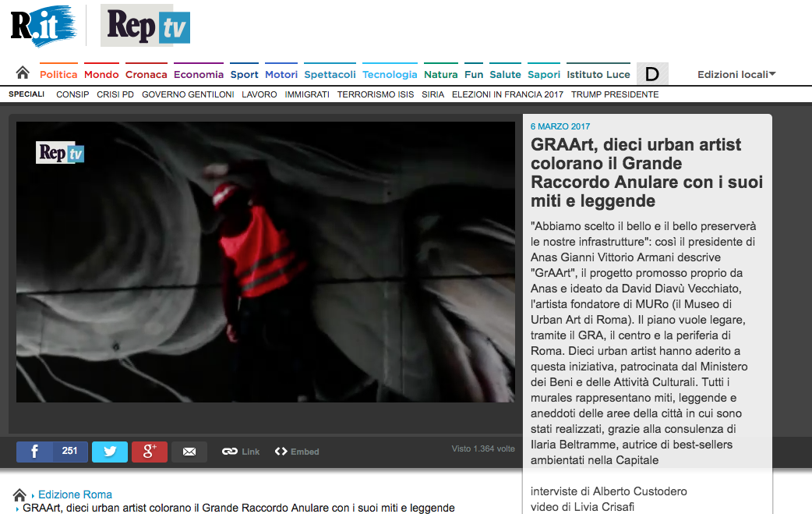Open the Tecnologia section
The height and width of the screenshot is (514, 812).
(x=390, y=75)
